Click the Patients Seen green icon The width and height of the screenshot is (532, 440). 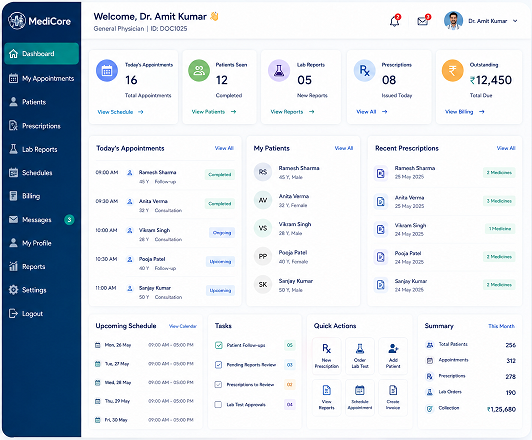(199, 71)
